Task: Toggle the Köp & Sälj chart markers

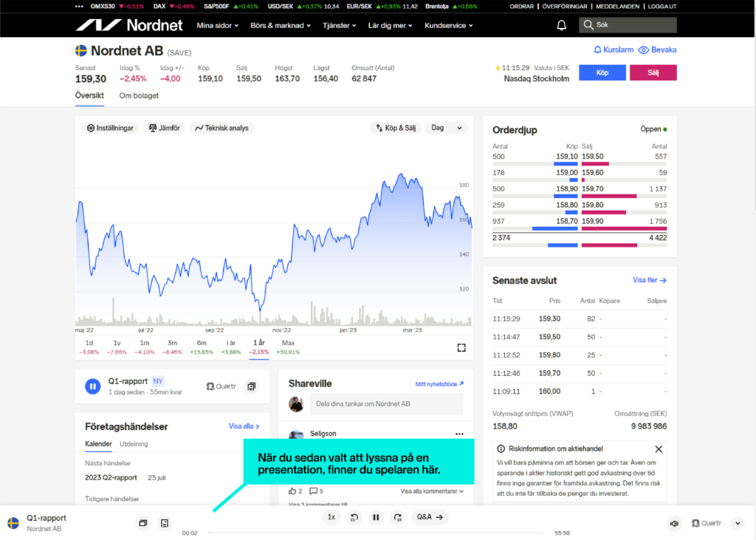Action: coord(396,128)
